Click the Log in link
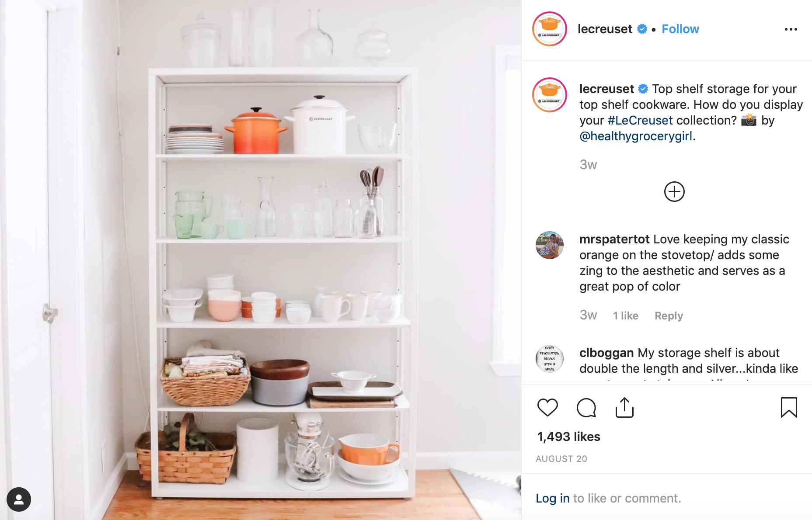 [553, 498]
